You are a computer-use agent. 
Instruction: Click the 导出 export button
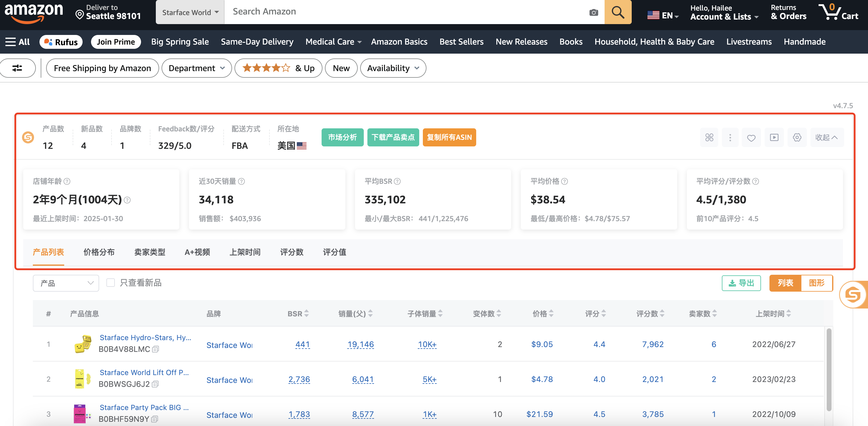[741, 283]
